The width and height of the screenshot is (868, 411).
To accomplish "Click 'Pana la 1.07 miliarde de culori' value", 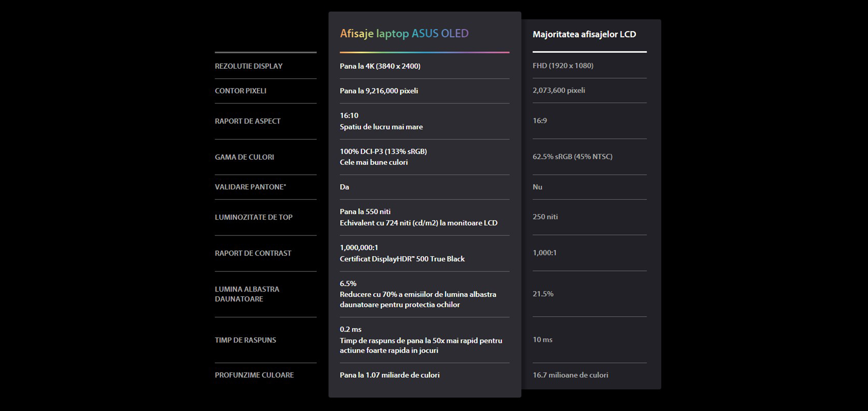I will point(389,375).
